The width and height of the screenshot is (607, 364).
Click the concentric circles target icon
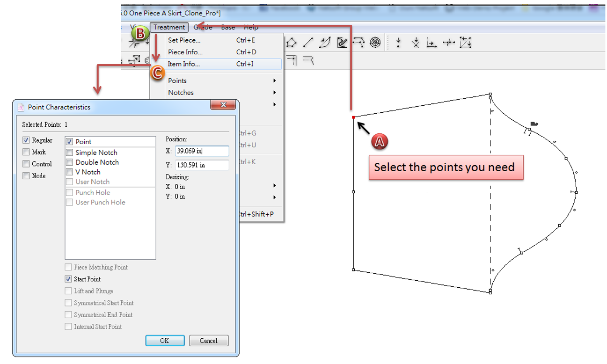coord(375,43)
